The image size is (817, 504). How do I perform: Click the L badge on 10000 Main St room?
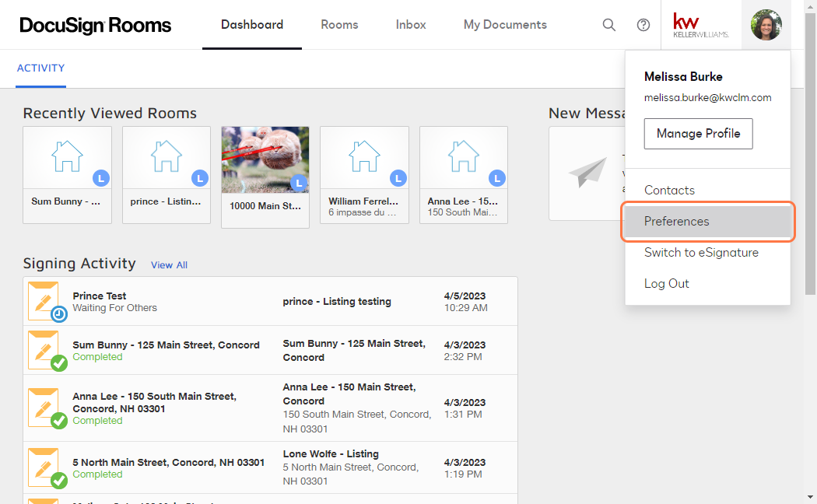pyautogui.click(x=299, y=183)
